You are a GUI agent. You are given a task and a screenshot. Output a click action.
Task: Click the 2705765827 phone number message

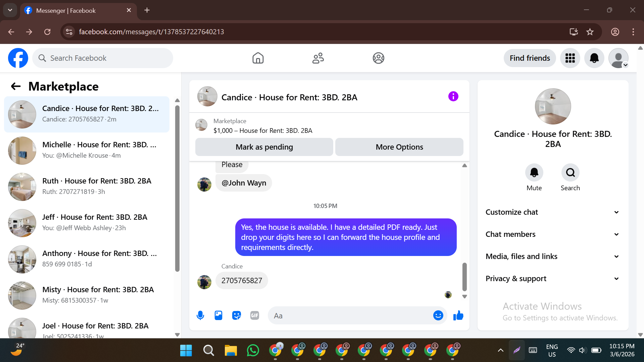click(242, 280)
